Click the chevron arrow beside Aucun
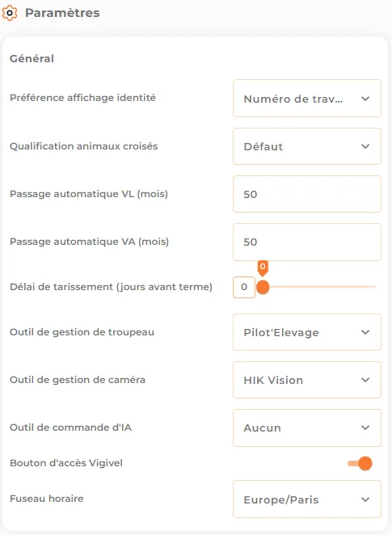 [x=365, y=428]
